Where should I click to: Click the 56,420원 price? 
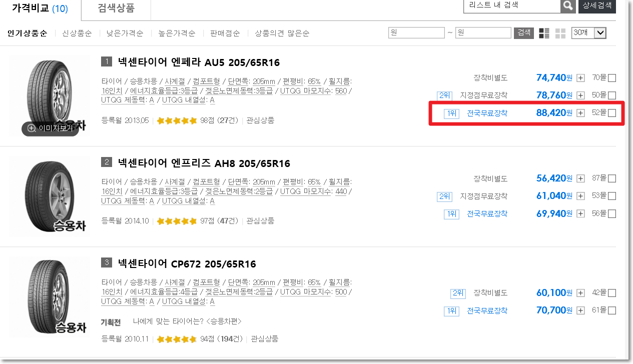554,178
